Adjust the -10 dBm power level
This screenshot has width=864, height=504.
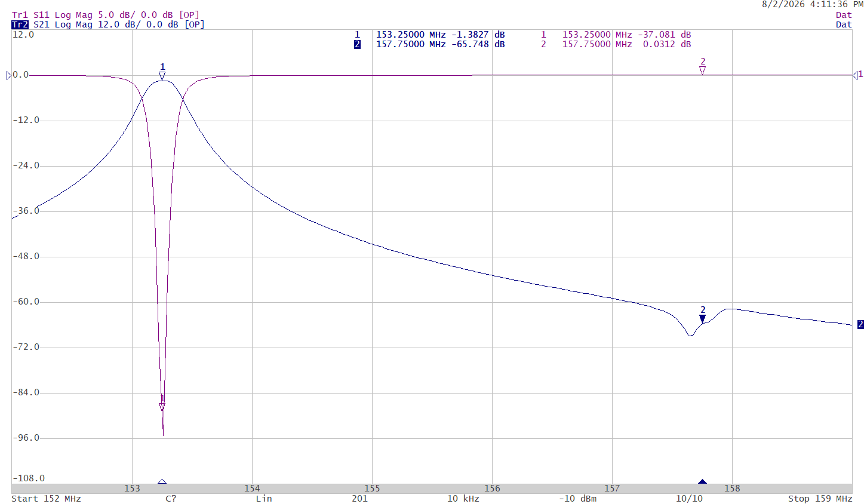pyautogui.click(x=577, y=499)
